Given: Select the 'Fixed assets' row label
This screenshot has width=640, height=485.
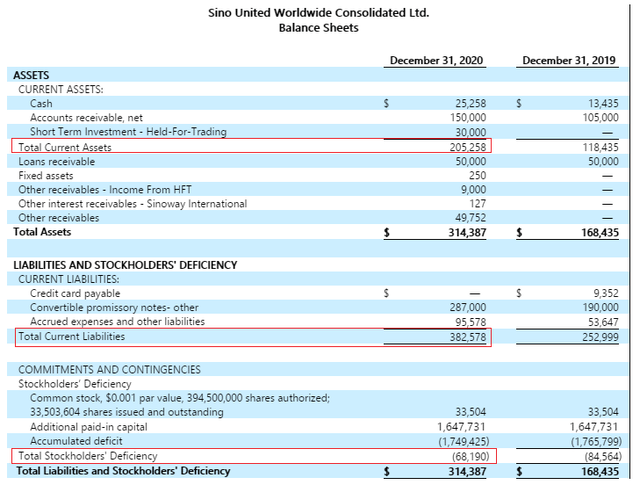Looking at the screenshot, I should 46,176.
